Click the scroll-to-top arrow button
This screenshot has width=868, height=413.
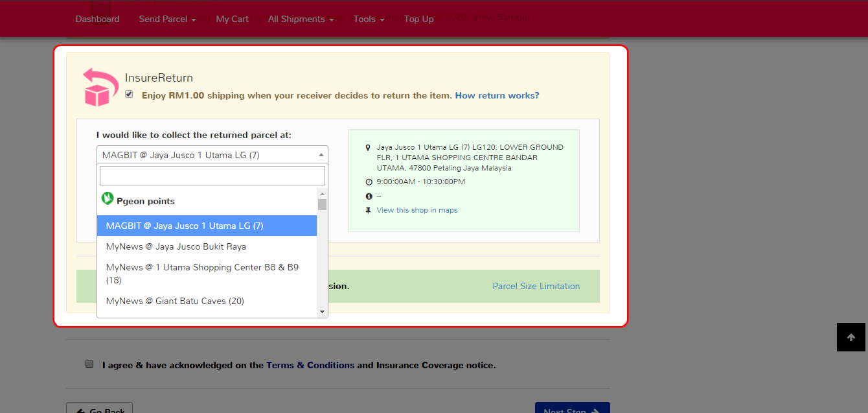click(x=851, y=337)
